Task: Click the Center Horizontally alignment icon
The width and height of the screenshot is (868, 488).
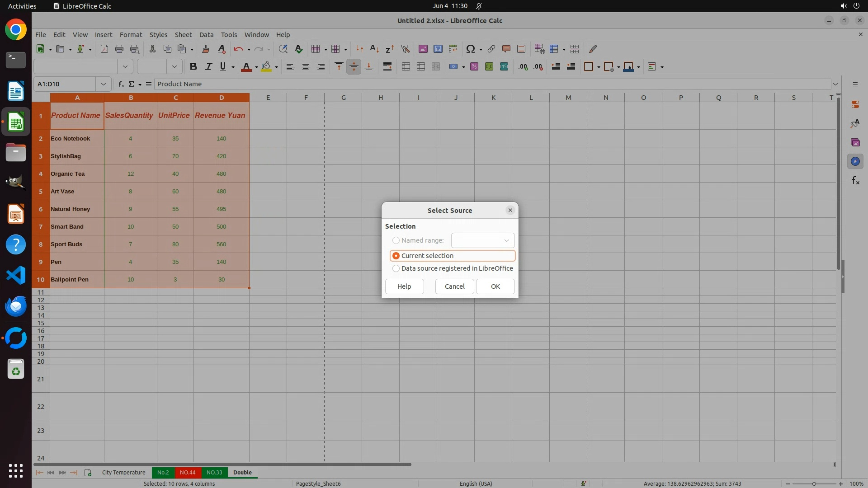Action: pos(306,67)
